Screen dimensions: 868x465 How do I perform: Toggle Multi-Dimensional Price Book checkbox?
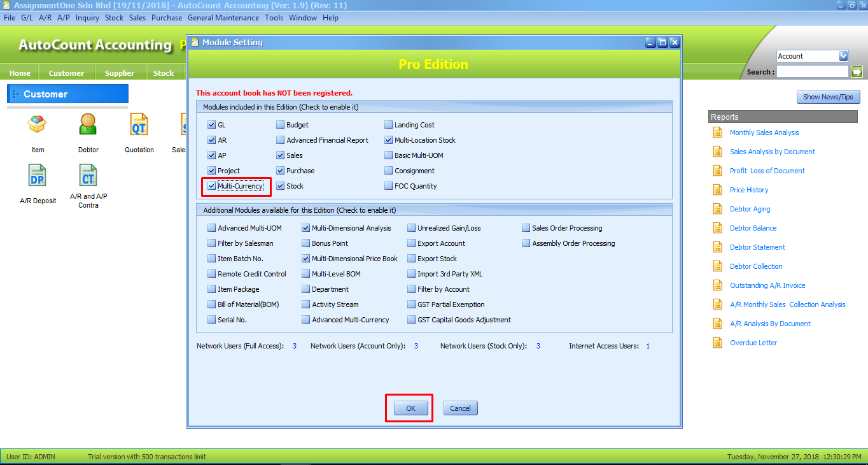pyautogui.click(x=306, y=259)
